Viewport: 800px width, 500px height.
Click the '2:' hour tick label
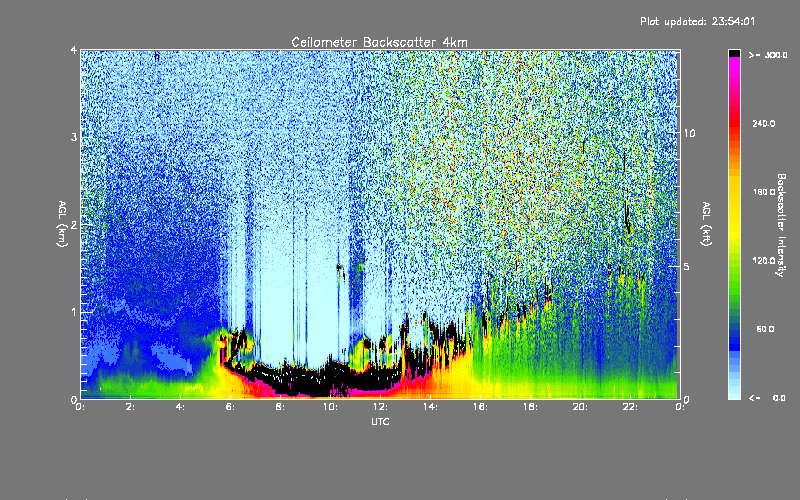coord(130,407)
